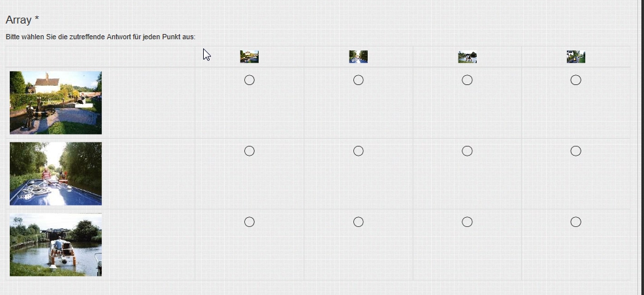This screenshot has height=295, width=644.
Task: Select fourth column radio for lock house row
Action: (575, 80)
